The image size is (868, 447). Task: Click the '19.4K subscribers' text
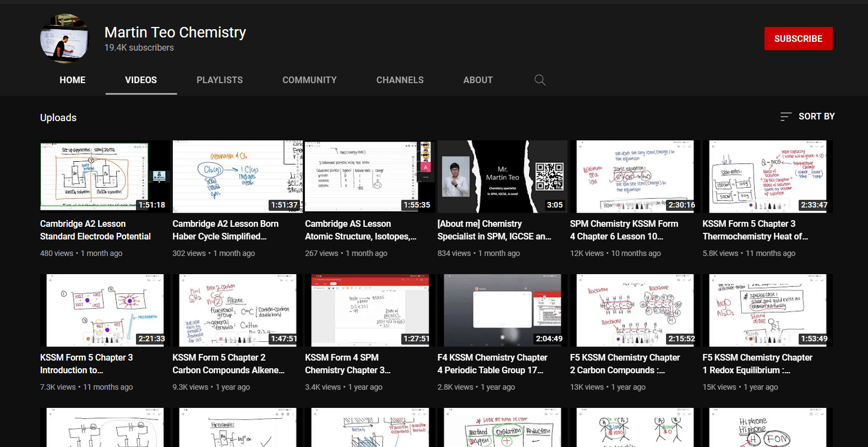click(139, 48)
